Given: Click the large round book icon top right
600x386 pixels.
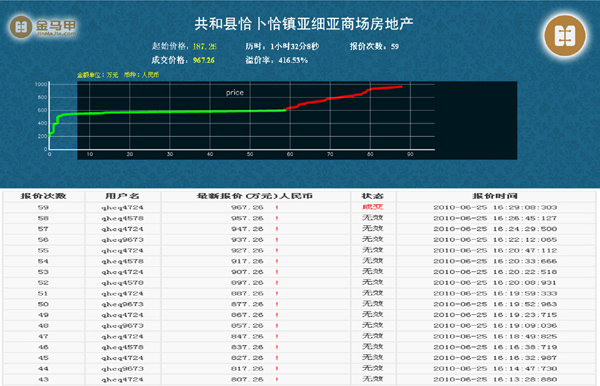Looking at the screenshot, I should [565, 36].
